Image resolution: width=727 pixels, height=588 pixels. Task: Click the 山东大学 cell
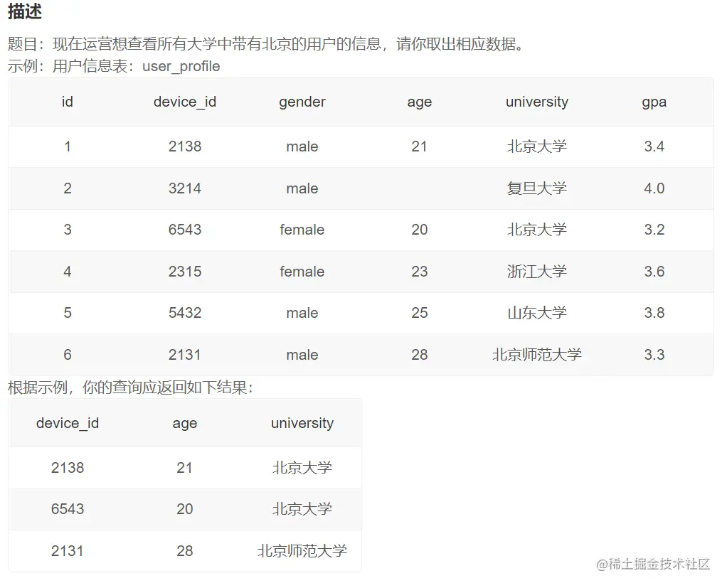(x=536, y=313)
